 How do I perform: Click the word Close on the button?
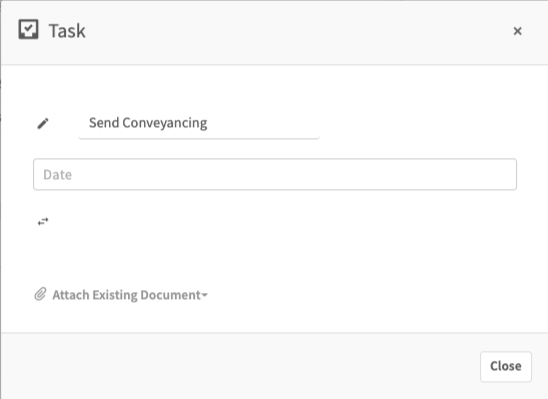click(x=506, y=366)
